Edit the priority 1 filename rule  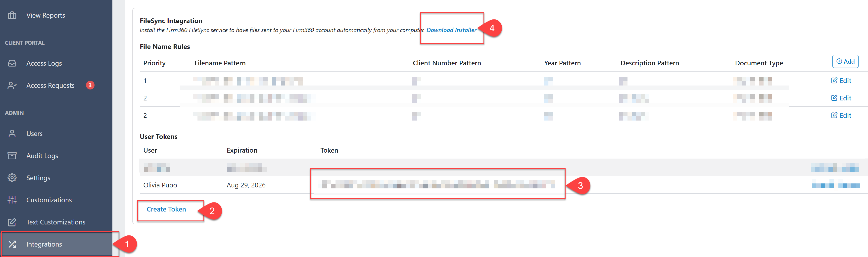[841, 81]
